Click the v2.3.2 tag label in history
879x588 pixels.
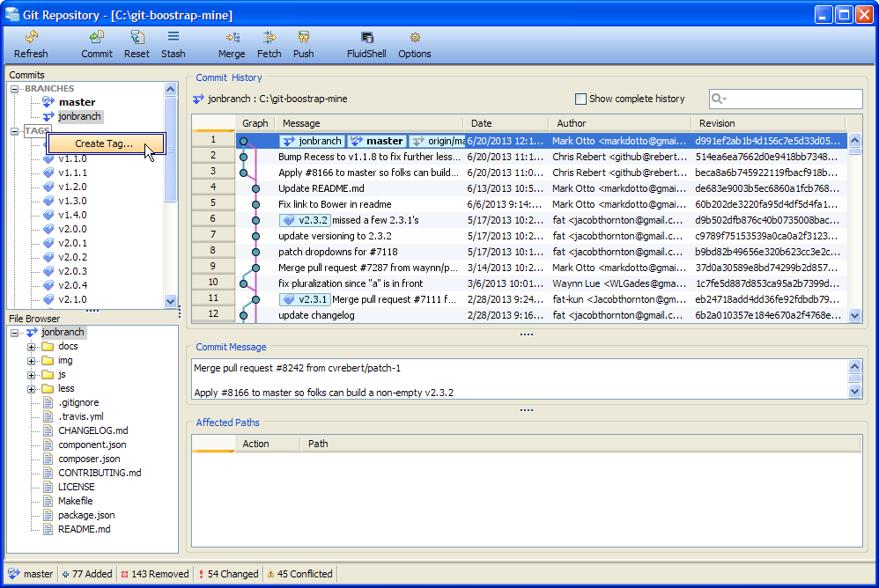tap(306, 220)
